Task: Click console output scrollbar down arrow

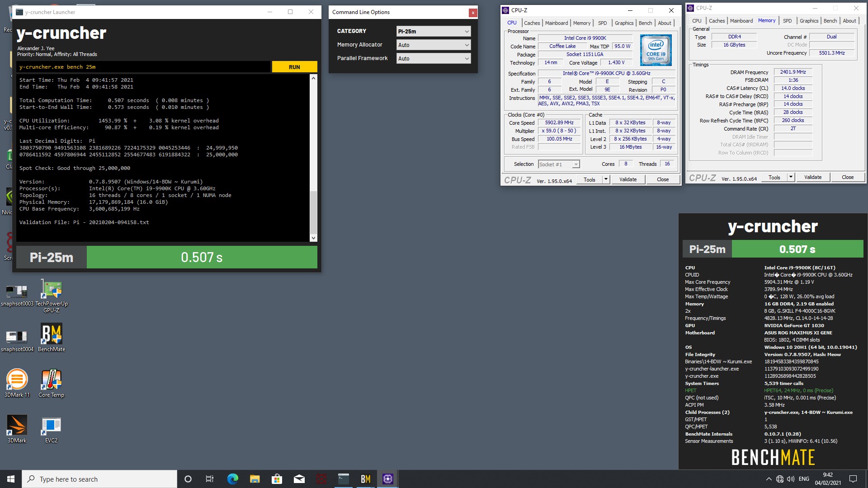Action: tap(313, 238)
